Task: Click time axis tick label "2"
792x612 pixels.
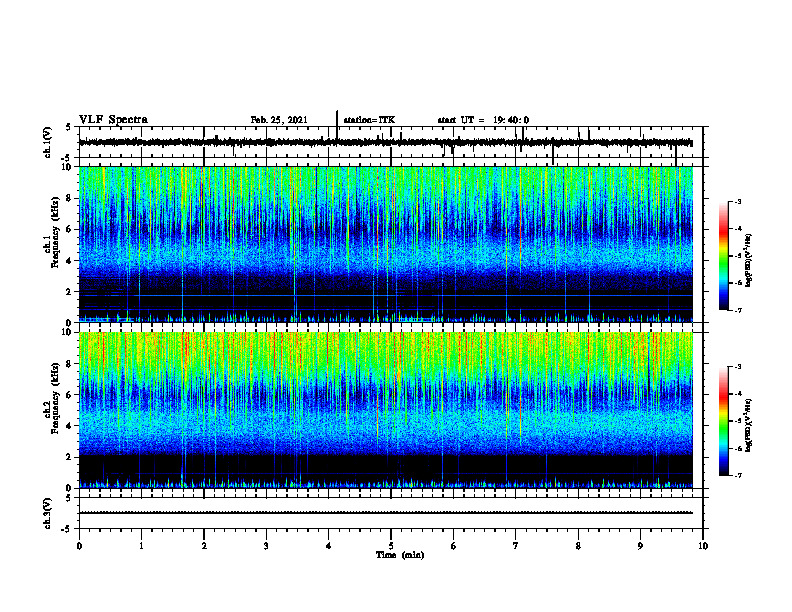Action: click(204, 546)
